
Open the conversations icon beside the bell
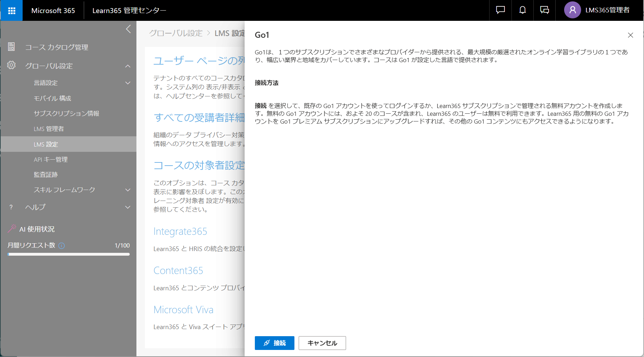[544, 10]
